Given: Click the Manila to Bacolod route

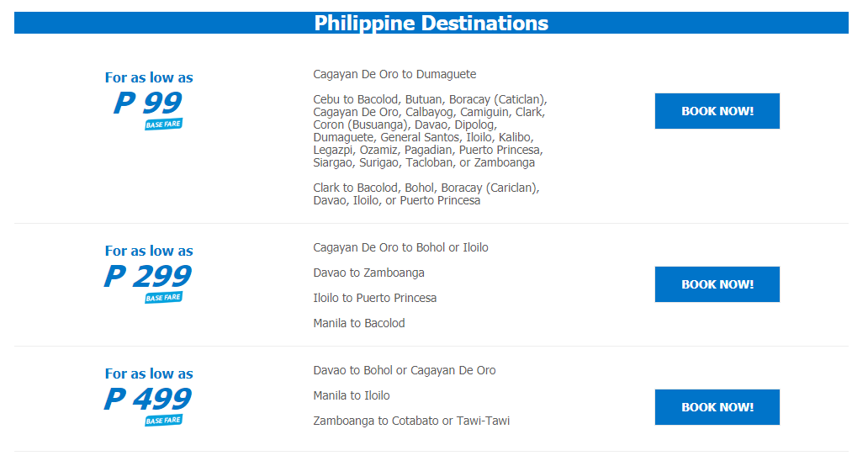Looking at the screenshot, I should point(358,323).
